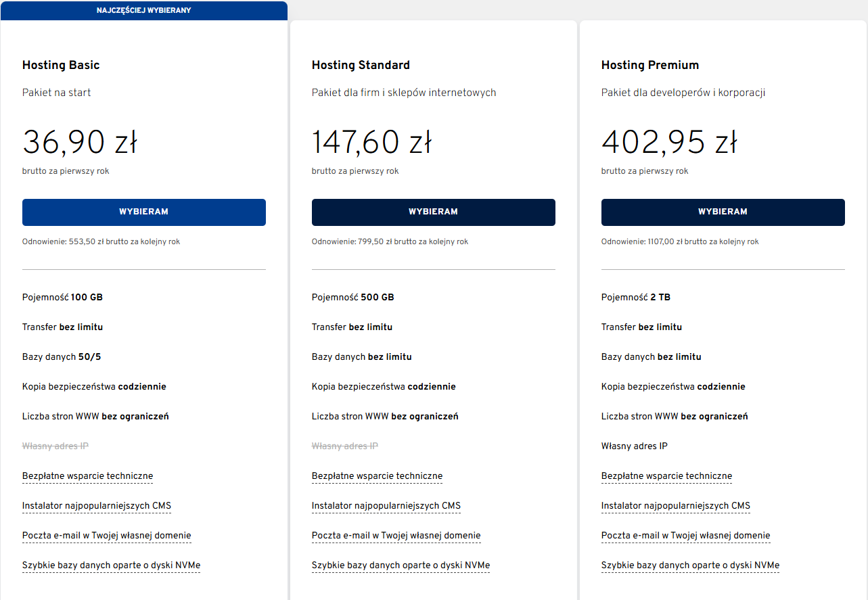Image resolution: width=868 pixels, height=600 pixels.
Task: Click Poczta e-mail link under Hosting Standard
Action: (396, 535)
